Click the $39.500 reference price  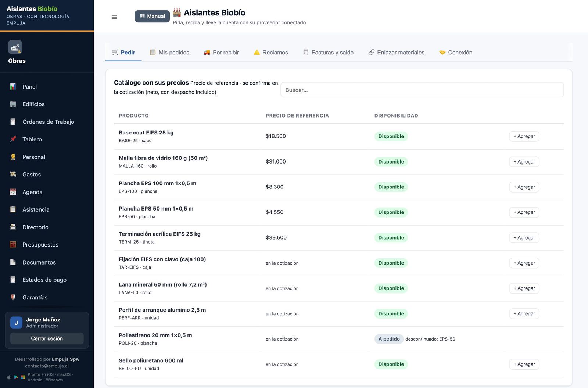(276, 237)
